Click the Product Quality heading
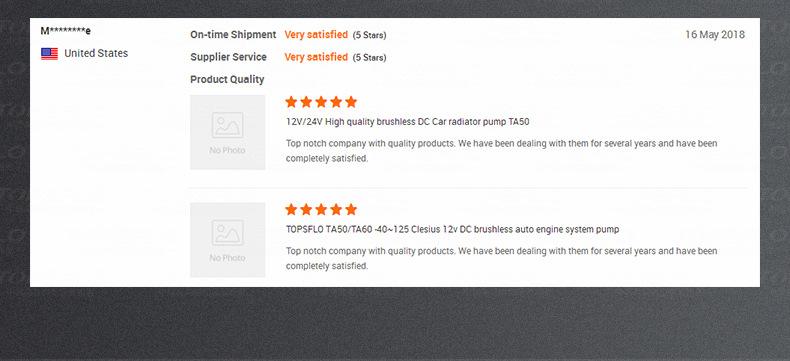The image size is (790, 361). pos(227,80)
